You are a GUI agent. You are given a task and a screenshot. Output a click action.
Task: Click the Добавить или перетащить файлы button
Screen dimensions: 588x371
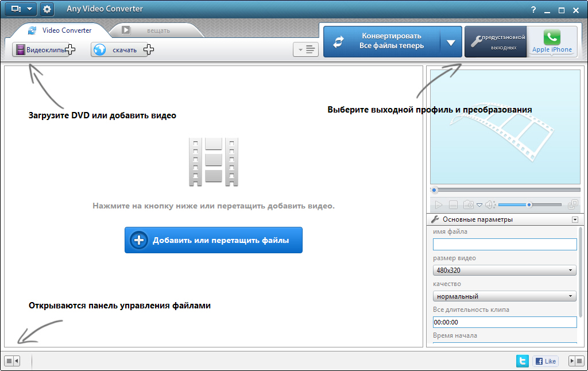pos(213,240)
